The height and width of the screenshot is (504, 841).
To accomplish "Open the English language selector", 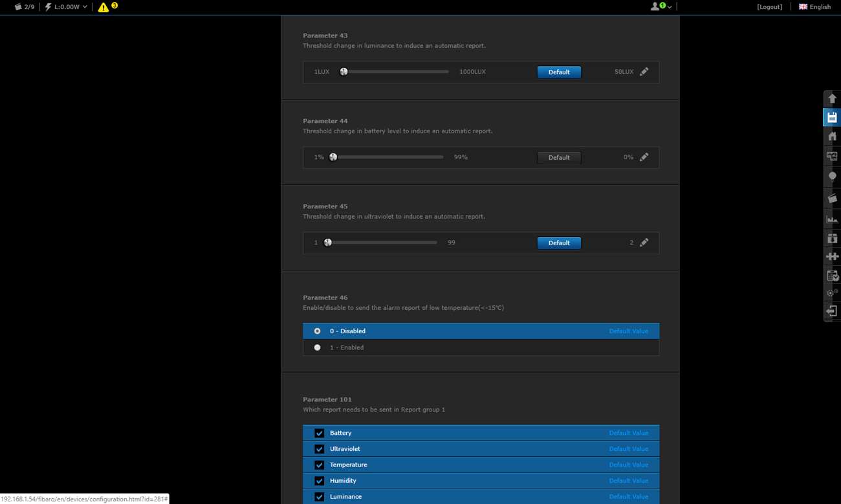I will tap(814, 7).
